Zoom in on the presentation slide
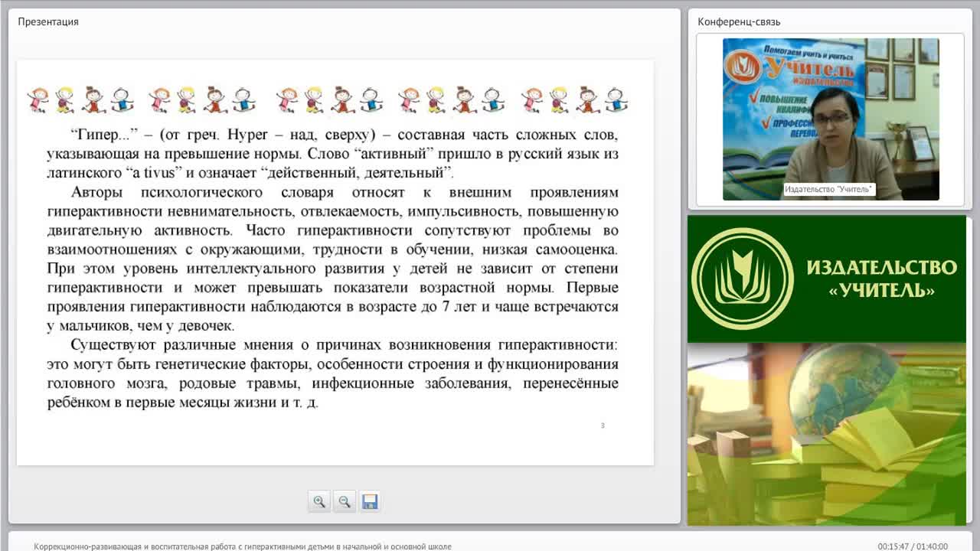This screenshot has width=980, height=551. point(319,502)
